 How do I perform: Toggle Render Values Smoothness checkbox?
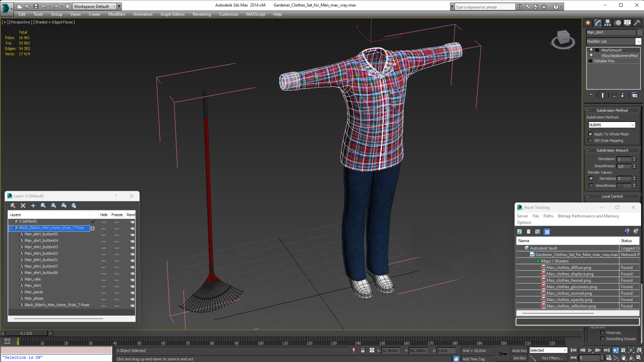point(591,185)
